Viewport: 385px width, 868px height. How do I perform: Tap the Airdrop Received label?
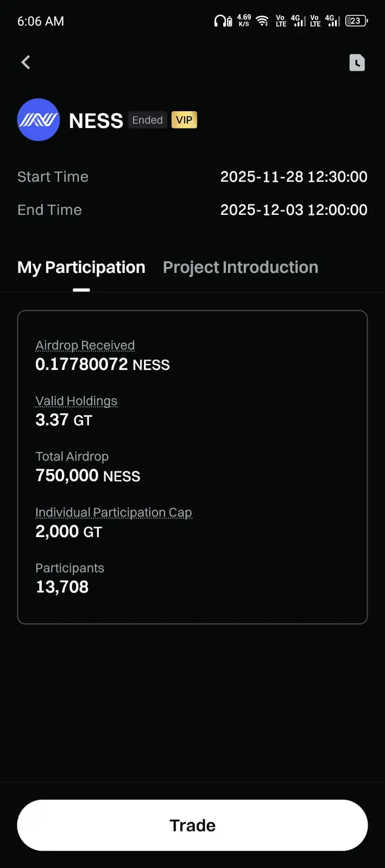(85, 346)
